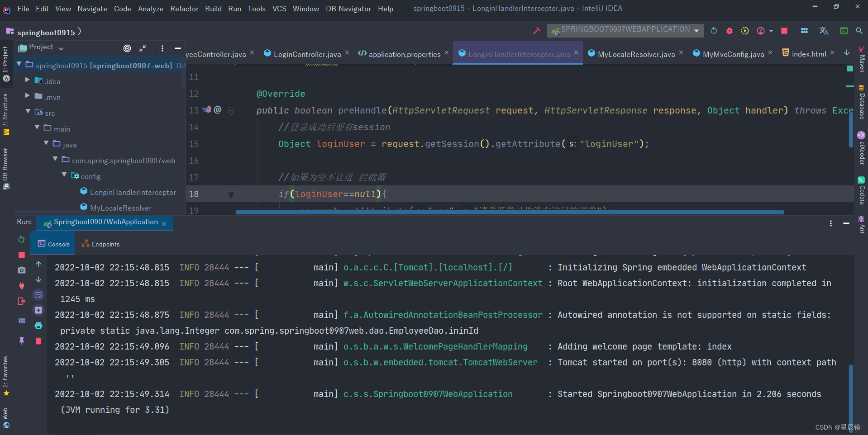868x435 pixels.
Task: Open LonginHandlerInterceptor in project tree
Action: pos(133,192)
